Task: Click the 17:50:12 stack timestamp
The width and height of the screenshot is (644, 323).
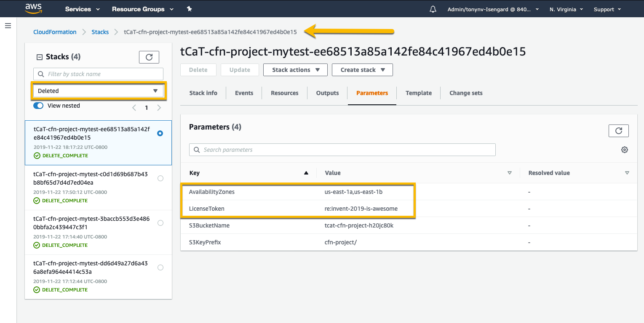Action: [x=70, y=192]
